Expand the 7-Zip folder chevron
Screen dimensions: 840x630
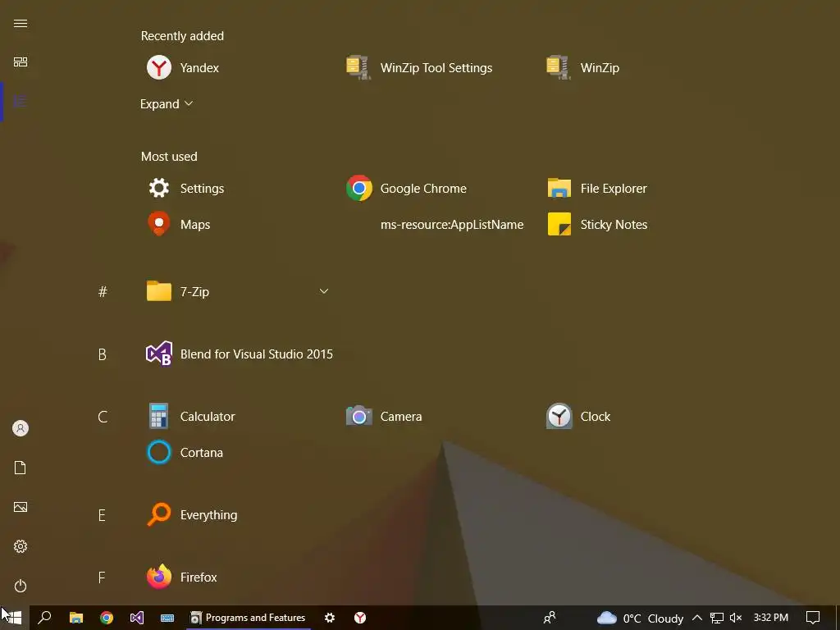pos(323,291)
